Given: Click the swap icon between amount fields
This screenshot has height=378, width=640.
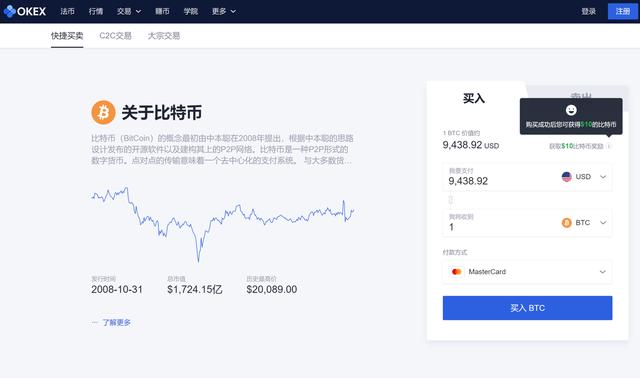Looking at the screenshot, I should point(451,200).
